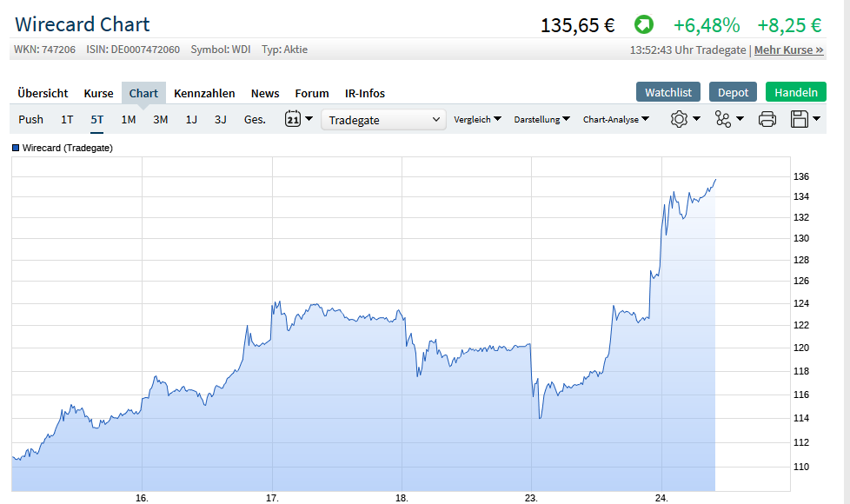The height and width of the screenshot is (504, 850).
Task: Switch to the IR-Infos tab
Action: tap(365, 93)
